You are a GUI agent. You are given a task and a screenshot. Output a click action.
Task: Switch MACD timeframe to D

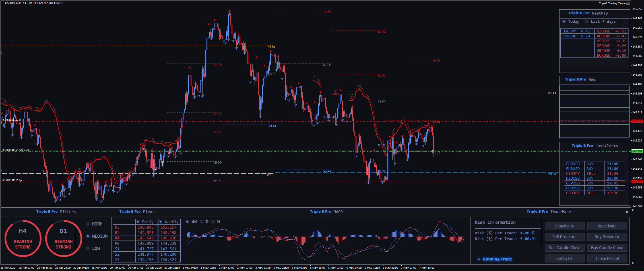[x=202, y=222]
